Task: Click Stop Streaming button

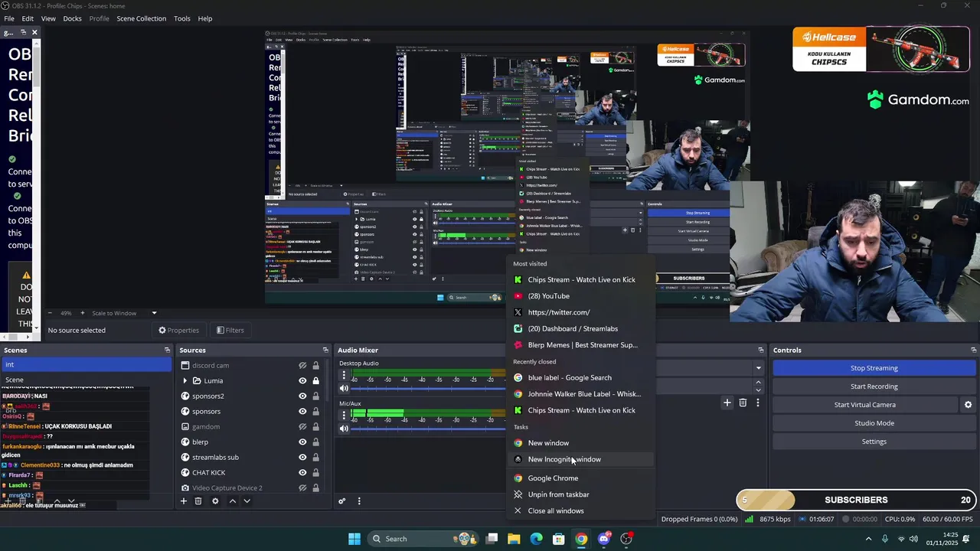Action: point(874,368)
